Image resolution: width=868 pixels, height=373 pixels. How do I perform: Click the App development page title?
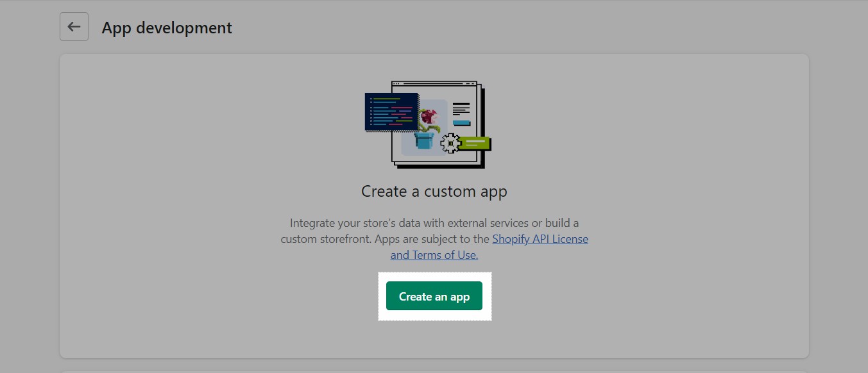pos(167,28)
